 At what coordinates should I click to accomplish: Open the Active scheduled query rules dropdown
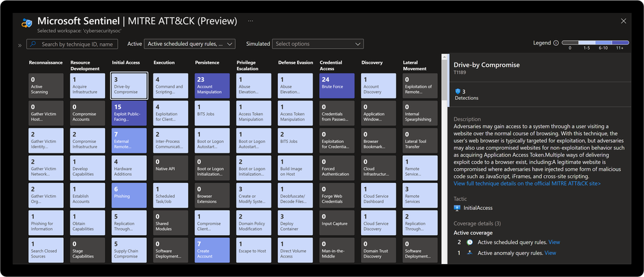190,44
